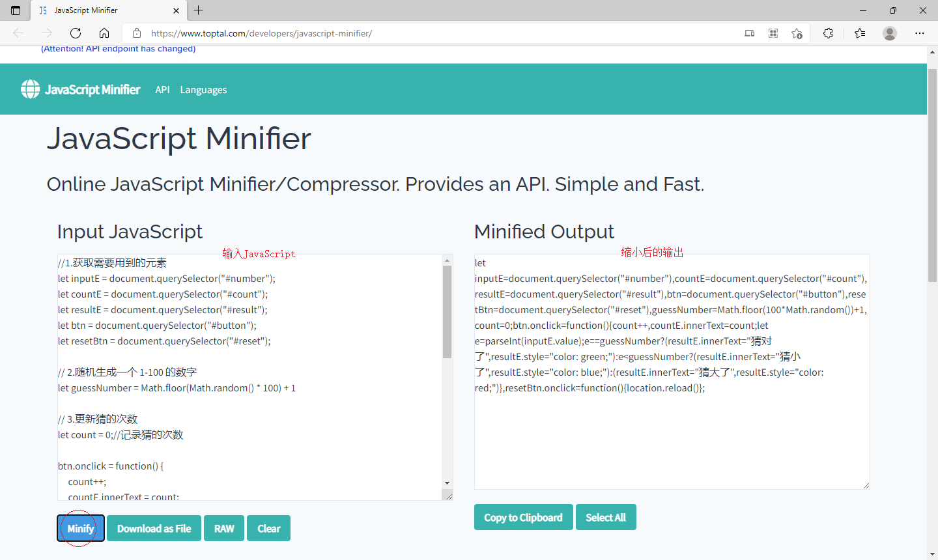This screenshot has height=560, width=938.
Task: Click the page scroll down arrow
Action: pos(932,554)
